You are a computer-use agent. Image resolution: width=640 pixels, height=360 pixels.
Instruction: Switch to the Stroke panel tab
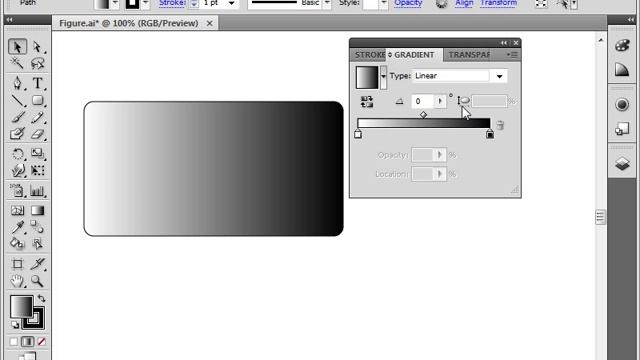tap(369, 55)
